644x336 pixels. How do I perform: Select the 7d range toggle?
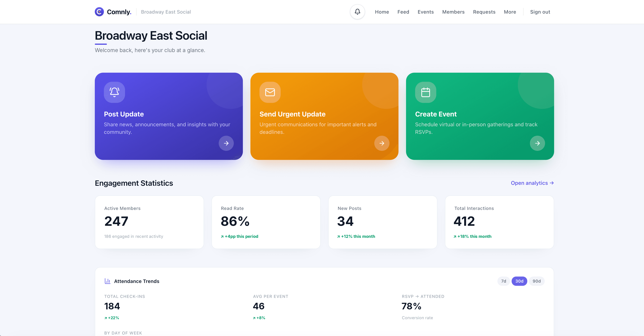pos(503,281)
